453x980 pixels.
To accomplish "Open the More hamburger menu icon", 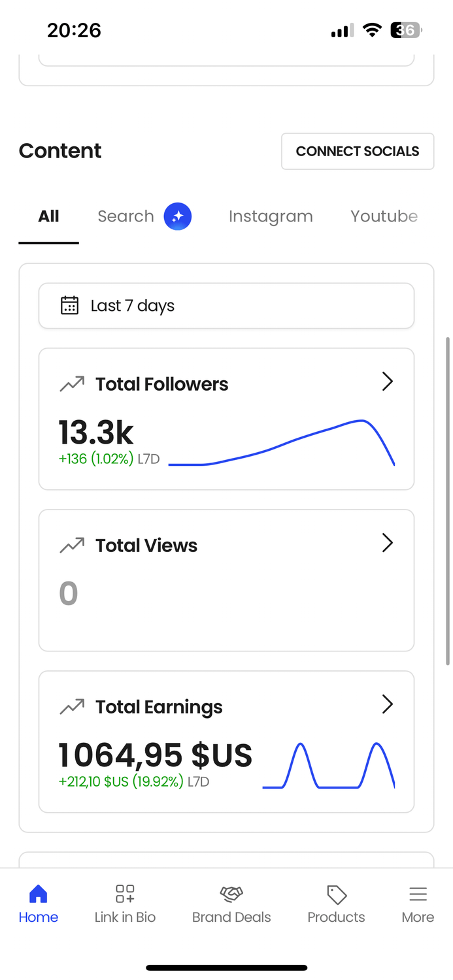I will pyautogui.click(x=418, y=893).
